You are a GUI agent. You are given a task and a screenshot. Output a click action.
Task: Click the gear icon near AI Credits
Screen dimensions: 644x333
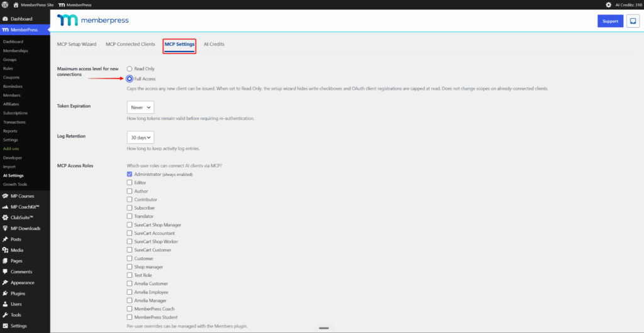(x=608, y=5)
